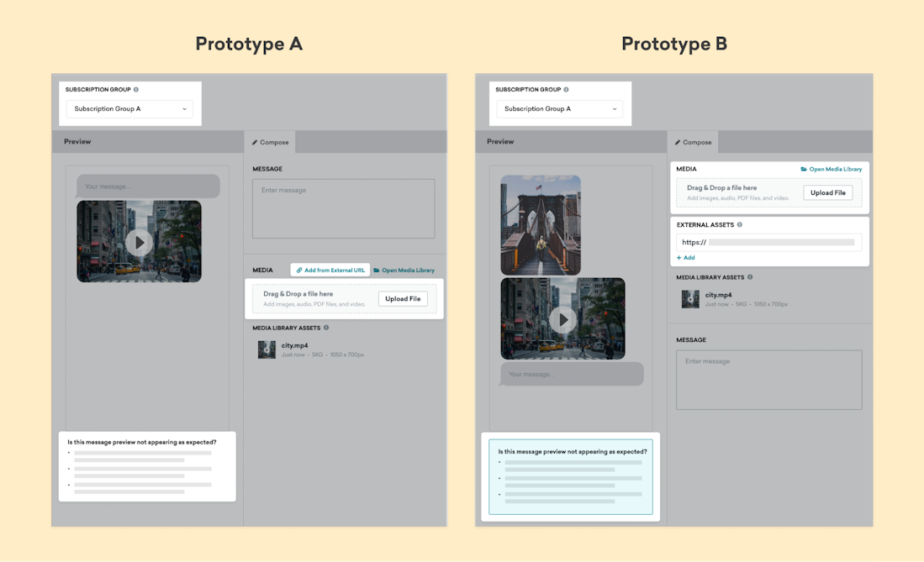Click Upload File in Prototype B's Media section
Screen dimensions: 924x562
(x=828, y=192)
